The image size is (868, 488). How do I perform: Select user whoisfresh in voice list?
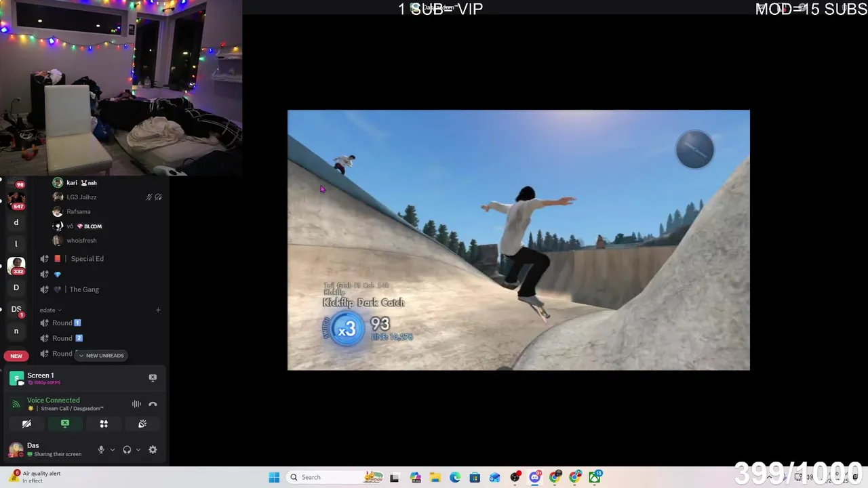(81, 241)
